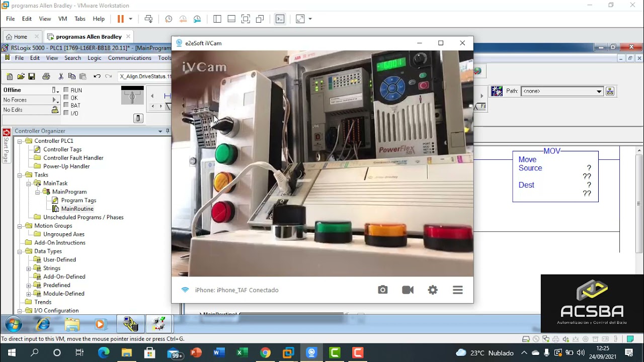Image resolution: width=644 pixels, height=362 pixels.
Task: Collapse the Tasks folder
Action: [20, 175]
